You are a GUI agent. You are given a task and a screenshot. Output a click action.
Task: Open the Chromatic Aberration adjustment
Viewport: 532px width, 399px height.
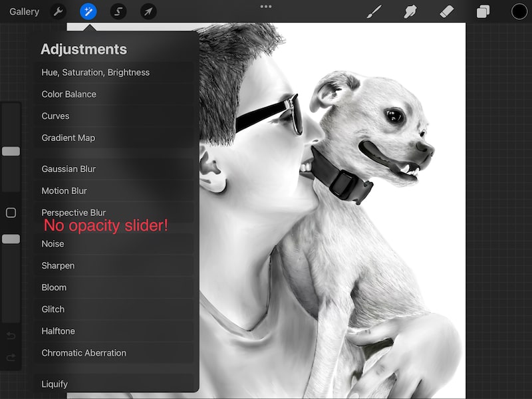(83, 352)
